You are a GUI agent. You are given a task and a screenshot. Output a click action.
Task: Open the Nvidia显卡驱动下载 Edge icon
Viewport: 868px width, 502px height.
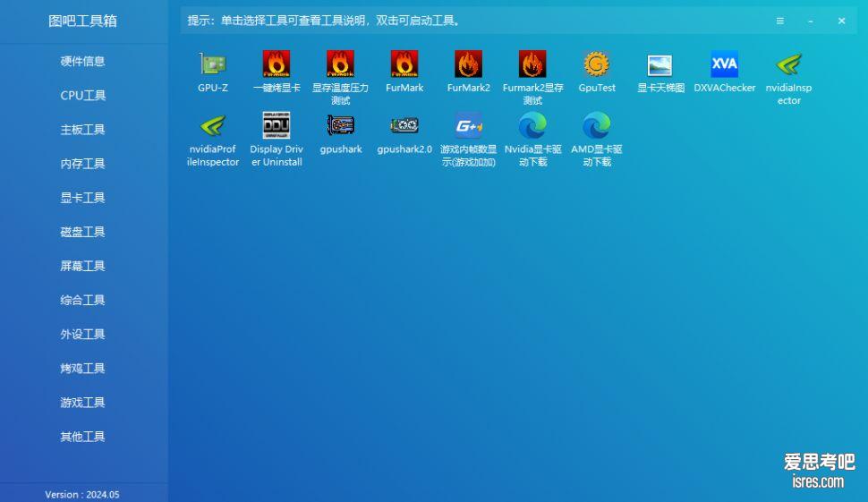coord(532,125)
